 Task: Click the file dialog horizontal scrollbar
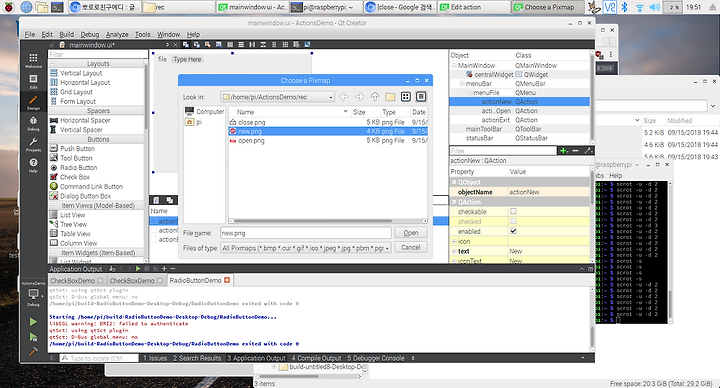(312, 221)
